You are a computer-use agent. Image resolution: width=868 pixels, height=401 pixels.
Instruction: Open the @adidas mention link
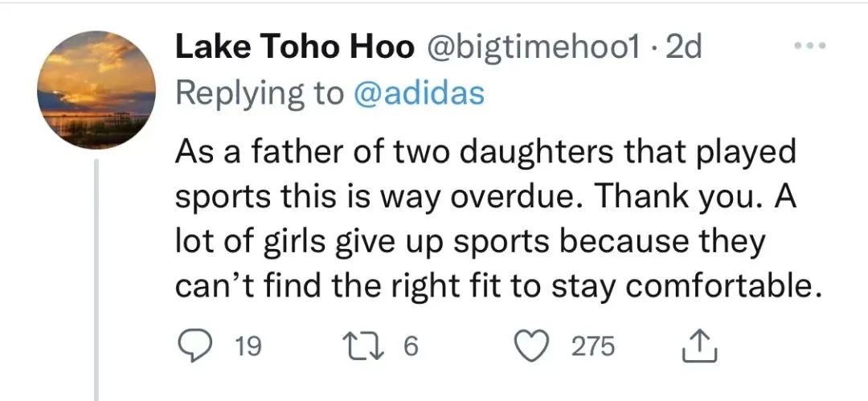tap(419, 93)
